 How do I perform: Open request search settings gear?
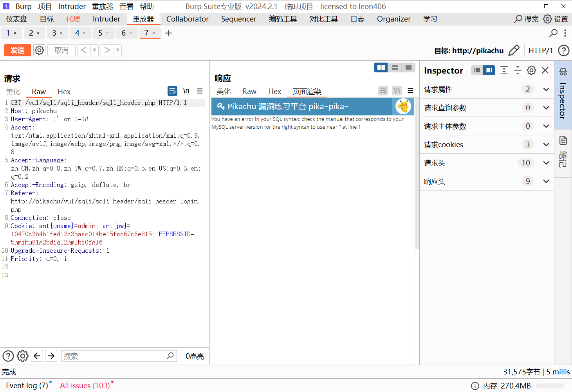click(x=23, y=356)
